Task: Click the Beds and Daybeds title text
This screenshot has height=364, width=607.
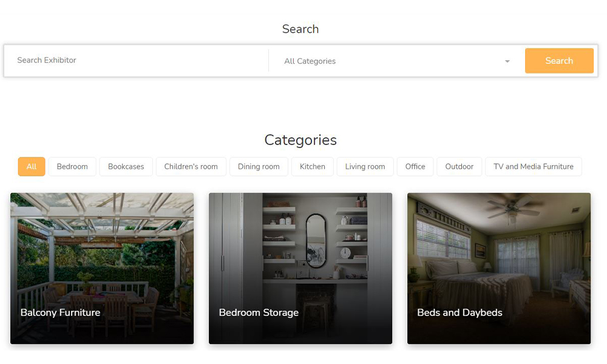Action: click(459, 313)
